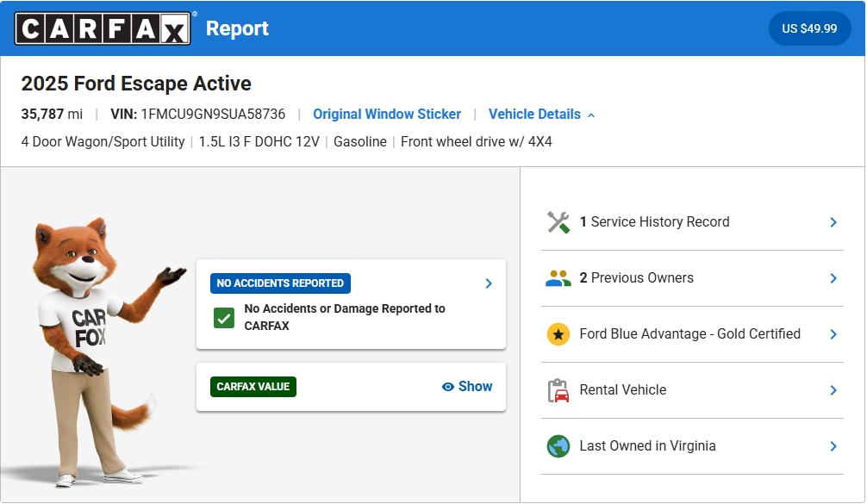Click the VIN number 1FMCU9GN9SUA58736
The height and width of the screenshot is (504, 867).
213,115
